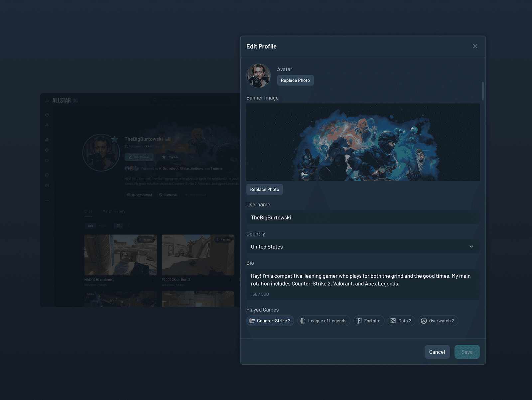Close the Edit Profile dialog
Viewport: 532px width, 400px height.
pyautogui.click(x=475, y=46)
